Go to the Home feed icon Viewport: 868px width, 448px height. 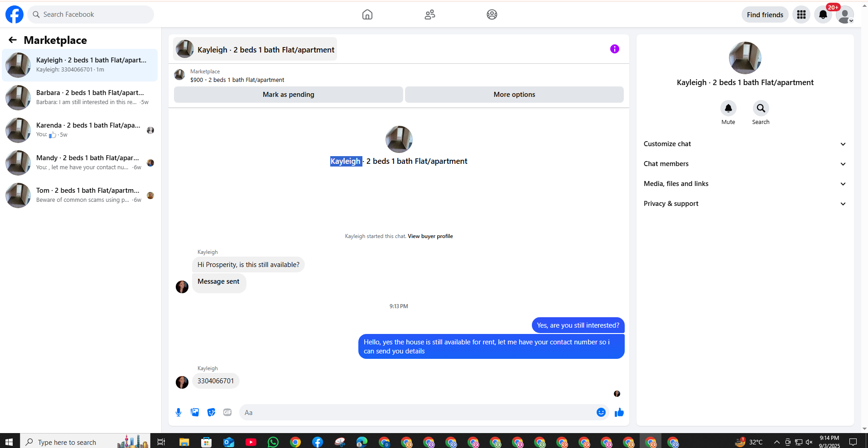367,14
